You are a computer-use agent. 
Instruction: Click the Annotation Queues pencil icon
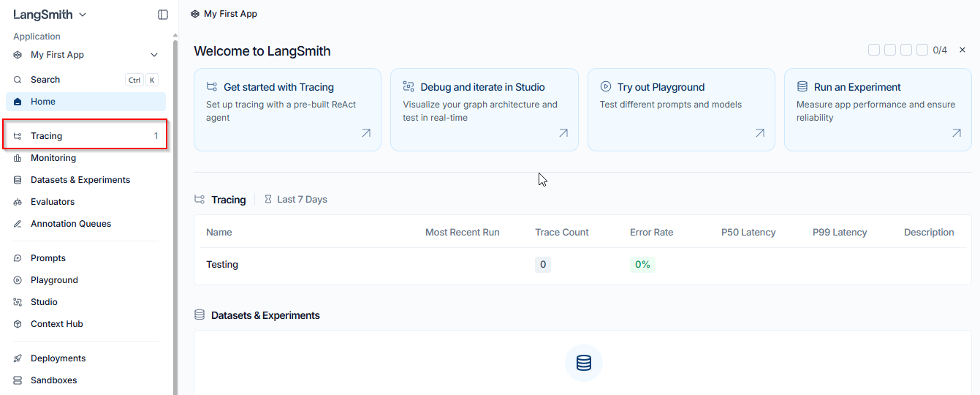click(x=18, y=224)
